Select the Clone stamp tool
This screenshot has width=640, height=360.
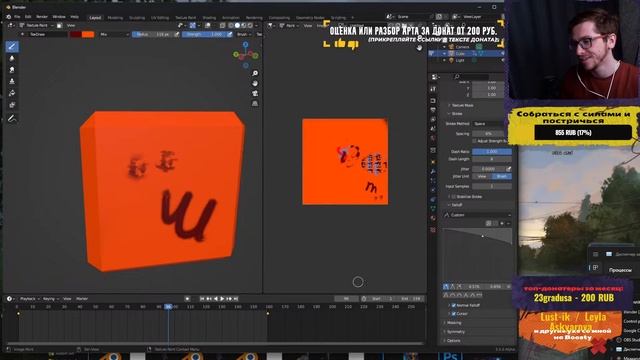[12, 82]
